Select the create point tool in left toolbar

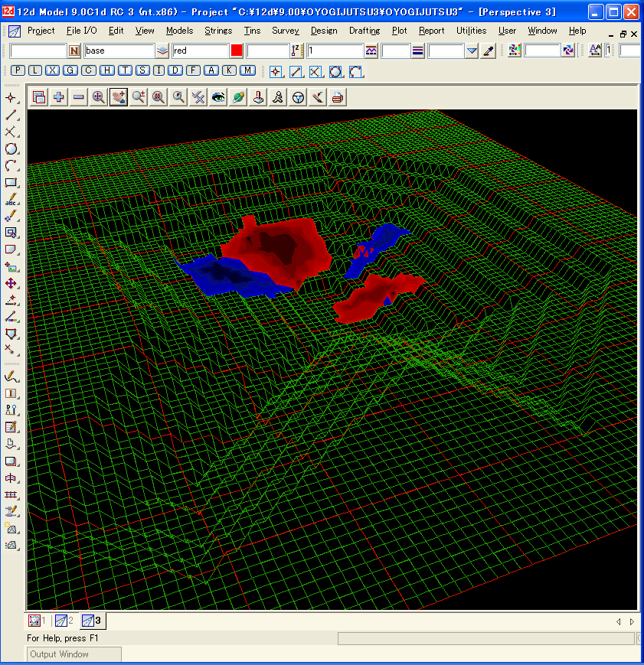click(11, 98)
